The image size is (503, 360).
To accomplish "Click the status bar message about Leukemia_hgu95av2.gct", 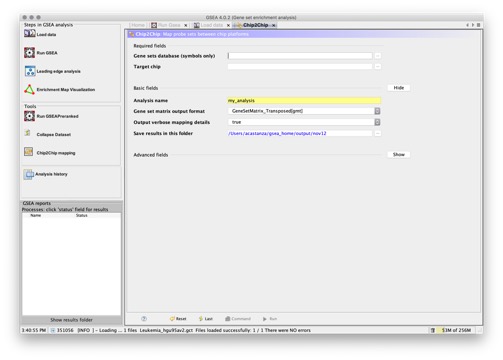I will pyautogui.click(x=194, y=330).
